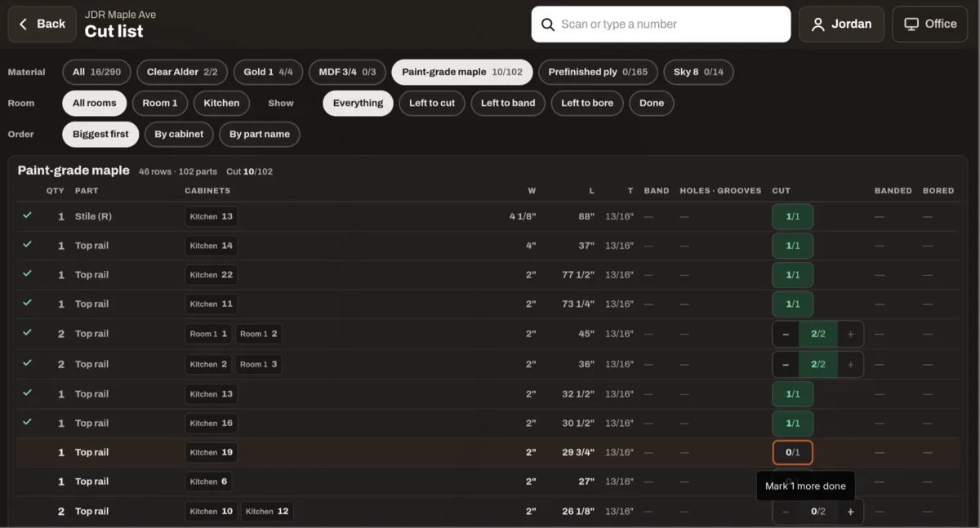Open the Room 1 2 cabinet chip
The image size is (980, 528).
tap(258, 334)
